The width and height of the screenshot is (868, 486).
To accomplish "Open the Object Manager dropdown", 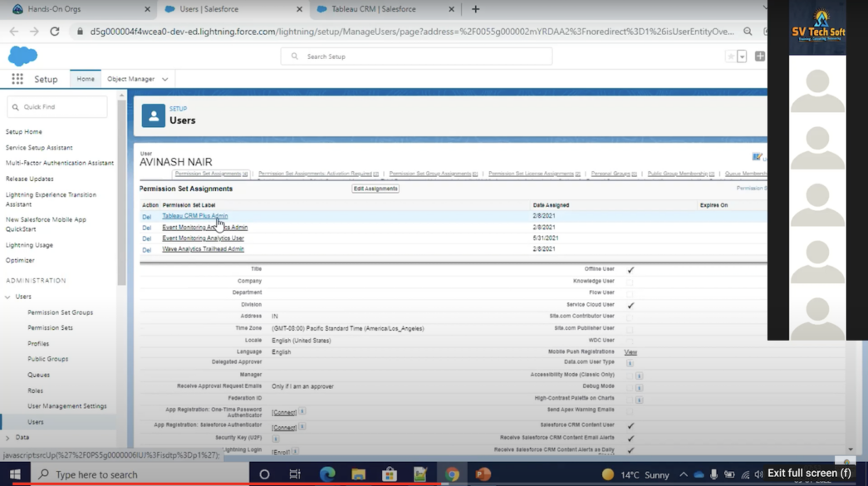I will coord(136,78).
